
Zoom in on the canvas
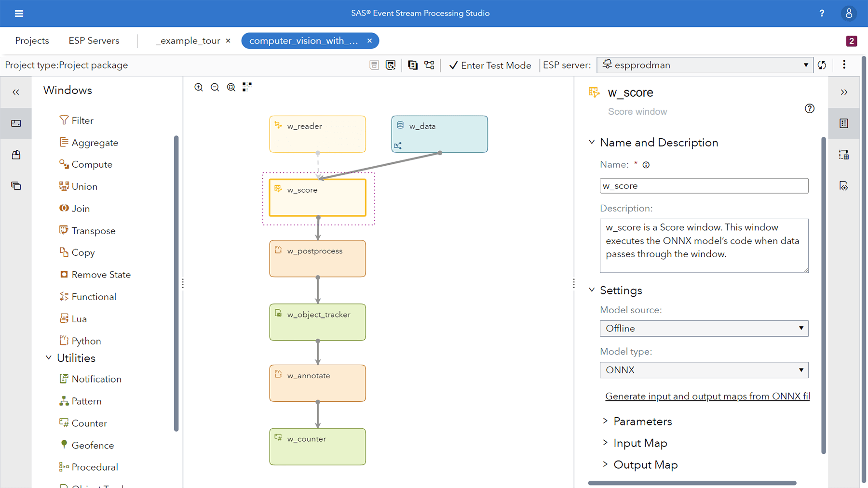[199, 87]
